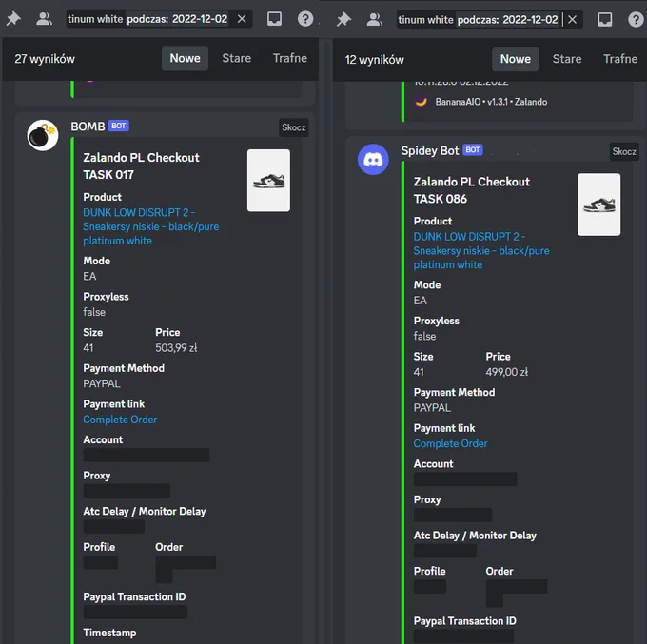Click Zalando PL Checkout TASK 017 title
Screen dimensions: 647x644
pyautogui.click(x=141, y=166)
